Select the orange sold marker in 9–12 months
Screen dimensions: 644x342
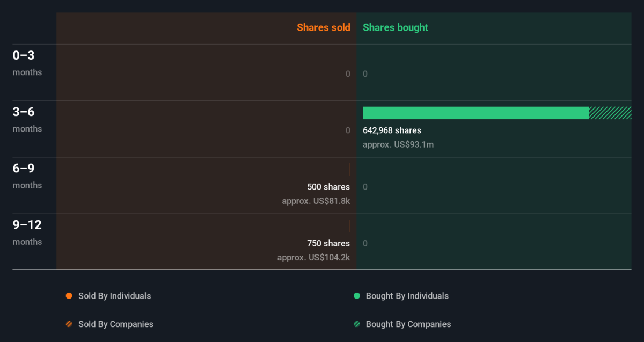click(350, 226)
